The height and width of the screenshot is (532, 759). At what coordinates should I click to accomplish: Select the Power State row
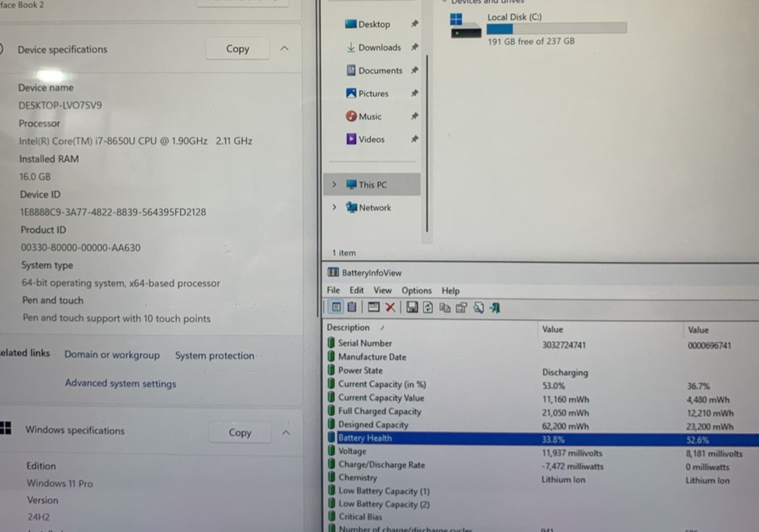[x=541, y=371]
